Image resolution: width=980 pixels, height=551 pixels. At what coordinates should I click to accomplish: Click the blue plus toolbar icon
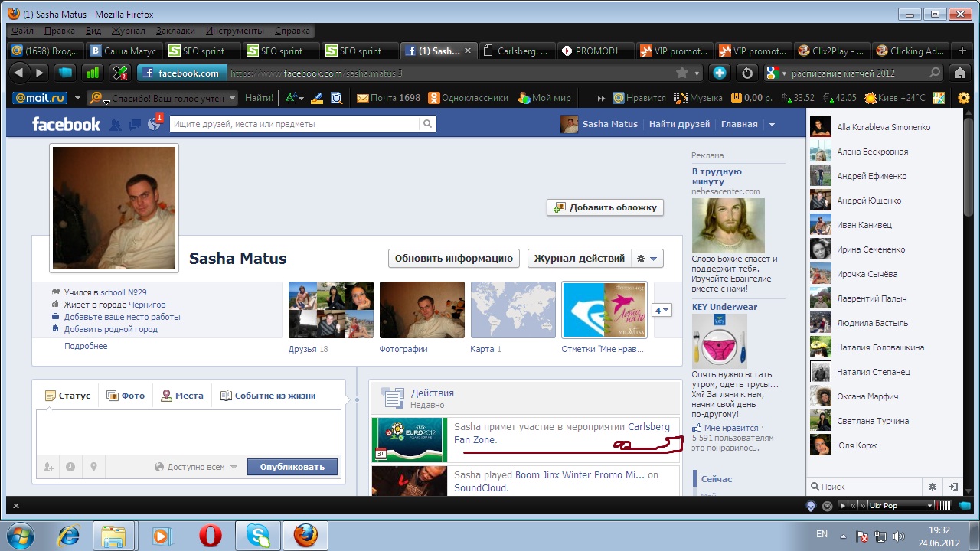720,73
